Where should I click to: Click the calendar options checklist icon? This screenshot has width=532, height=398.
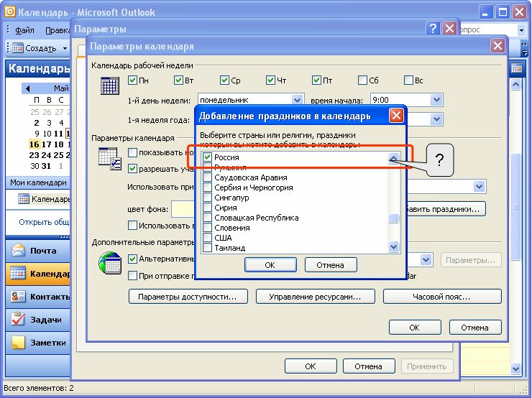click(110, 158)
